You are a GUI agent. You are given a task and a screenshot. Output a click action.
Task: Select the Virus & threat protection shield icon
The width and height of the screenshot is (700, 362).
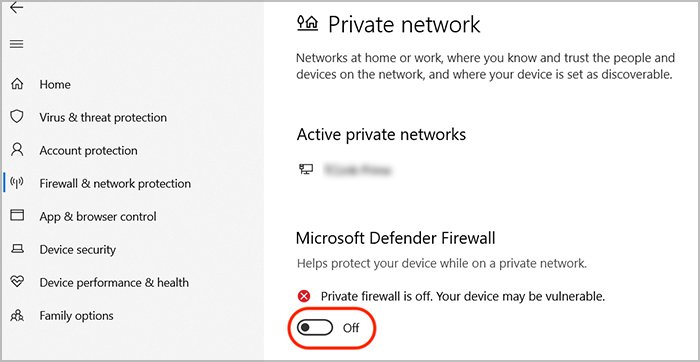[x=17, y=117]
